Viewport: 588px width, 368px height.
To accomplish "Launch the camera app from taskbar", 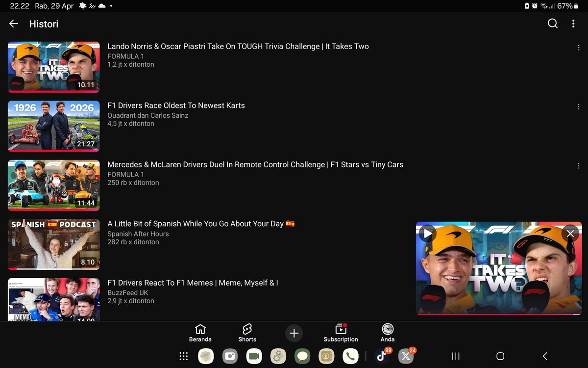I will coord(230,356).
